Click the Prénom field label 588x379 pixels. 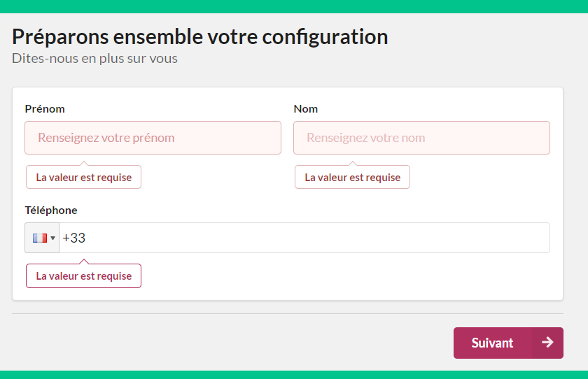coord(45,109)
